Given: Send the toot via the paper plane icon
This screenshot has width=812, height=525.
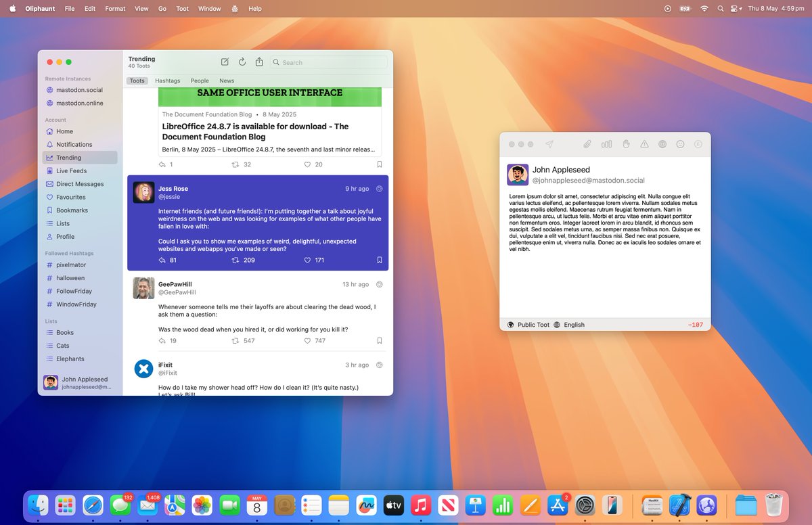Looking at the screenshot, I should [549, 143].
